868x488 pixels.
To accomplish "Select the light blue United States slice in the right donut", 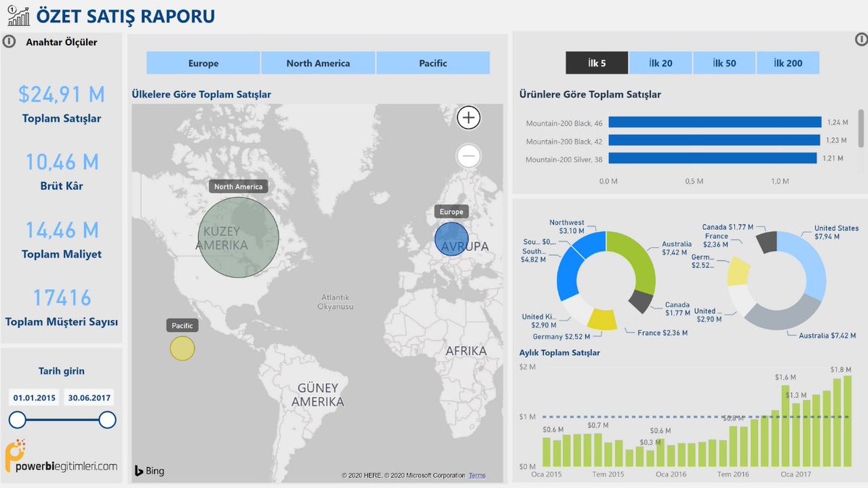I will click(811, 260).
